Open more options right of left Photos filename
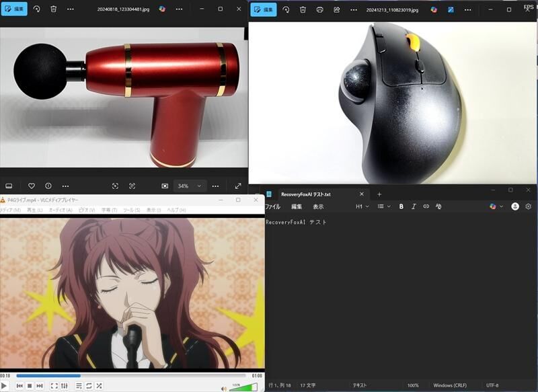538x392 pixels. (x=179, y=9)
